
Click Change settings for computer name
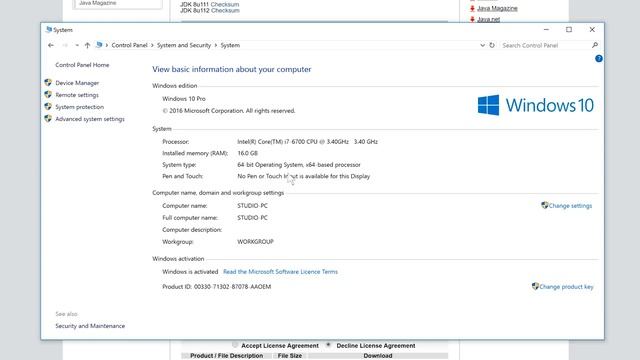[570, 206]
